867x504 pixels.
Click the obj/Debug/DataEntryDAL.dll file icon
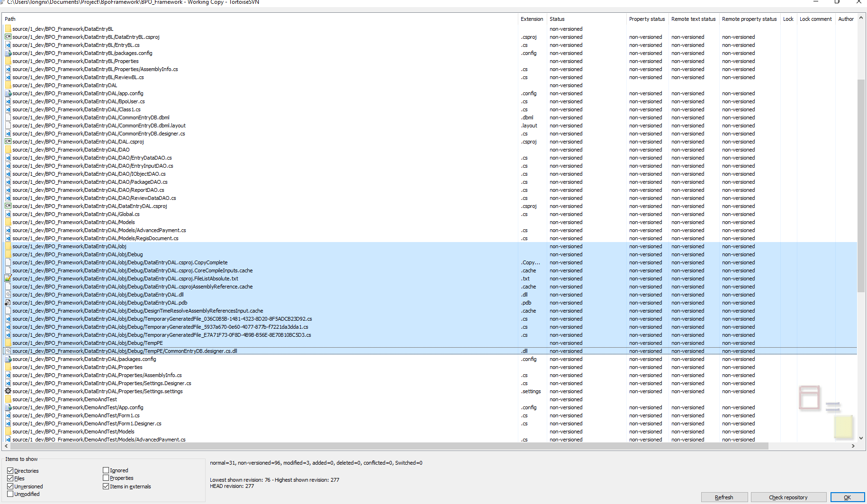pyautogui.click(x=8, y=295)
